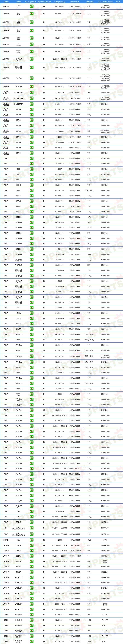The image size is (123, 644).
Task: Click fuel icon for Abarth Punto 120kW/163KM
Action: click(x=31, y=86)
